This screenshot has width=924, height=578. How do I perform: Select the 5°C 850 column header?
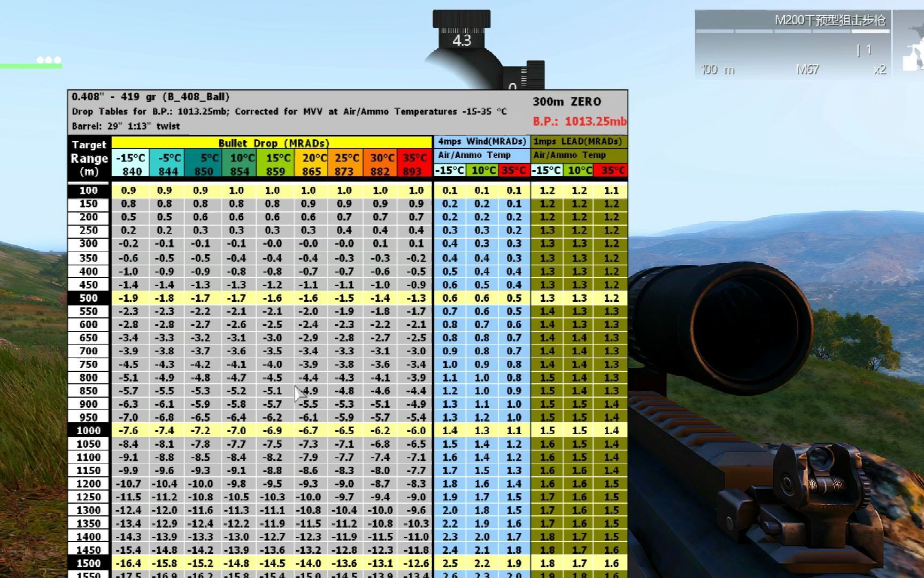pos(203,164)
